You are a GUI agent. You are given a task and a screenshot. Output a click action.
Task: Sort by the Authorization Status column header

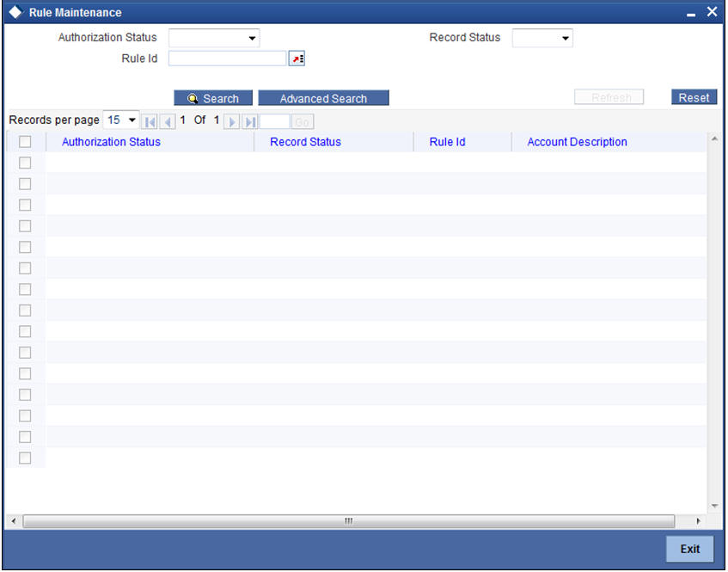tap(111, 142)
